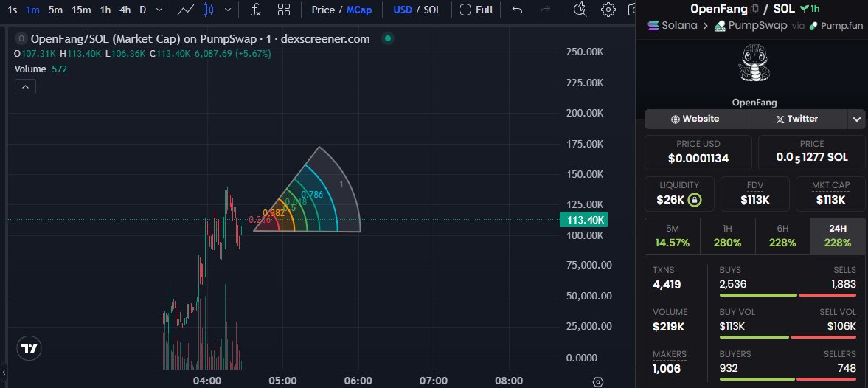
Task: Select the candlestick chart style icon
Action: coord(208,10)
